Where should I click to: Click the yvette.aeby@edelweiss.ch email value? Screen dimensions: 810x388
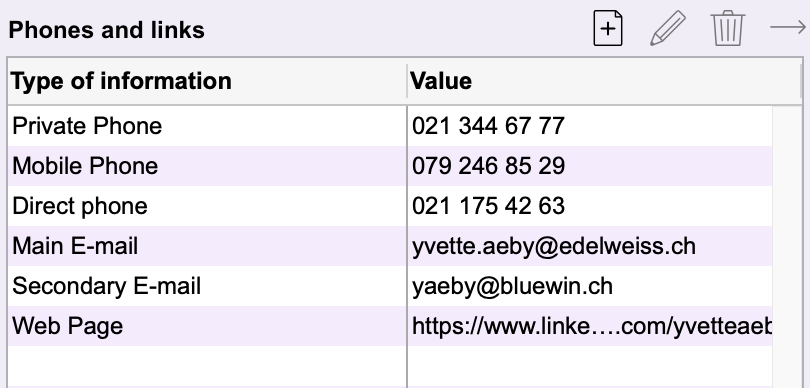(554, 246)
